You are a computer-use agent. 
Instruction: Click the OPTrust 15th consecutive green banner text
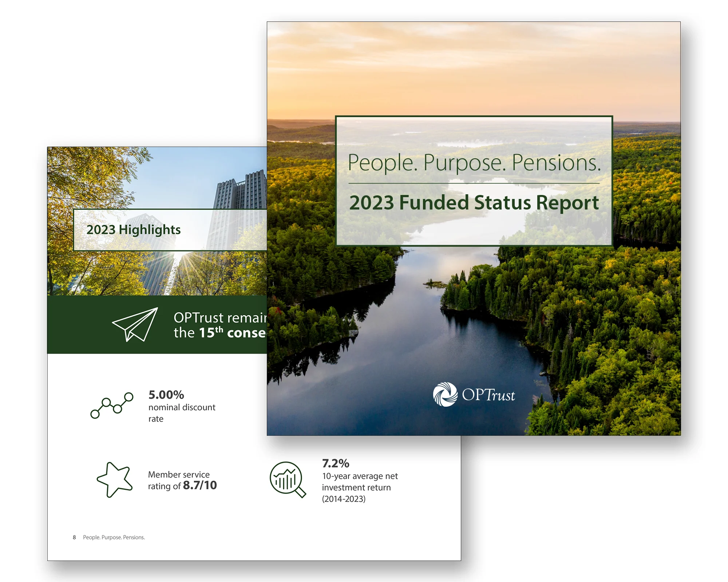219,325
